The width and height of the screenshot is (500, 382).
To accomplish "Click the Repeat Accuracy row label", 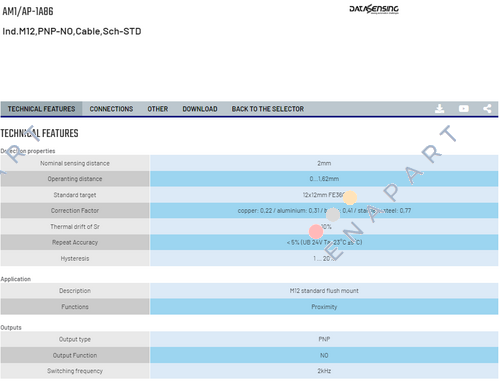I will [75, 242].
